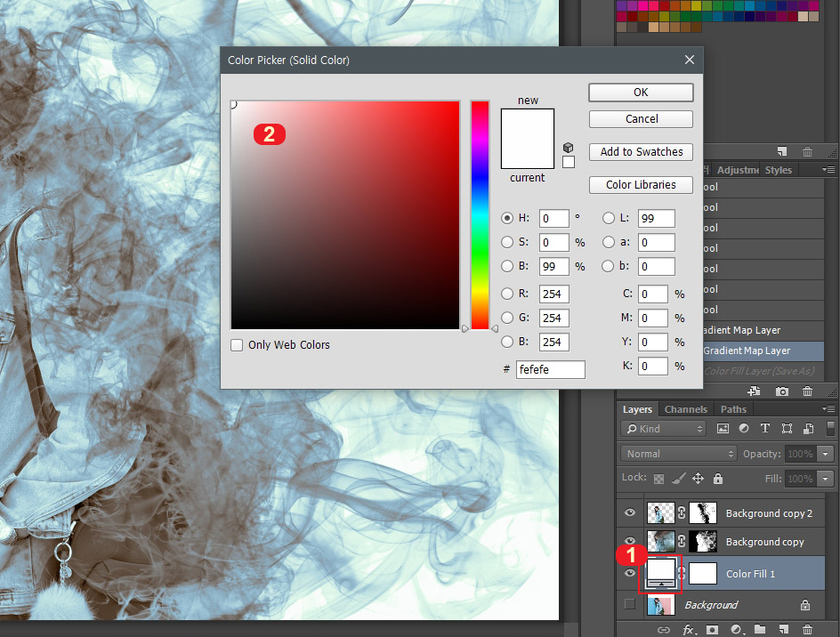
Task: Create new fill or adjustment layer
Action: [737, 630]
